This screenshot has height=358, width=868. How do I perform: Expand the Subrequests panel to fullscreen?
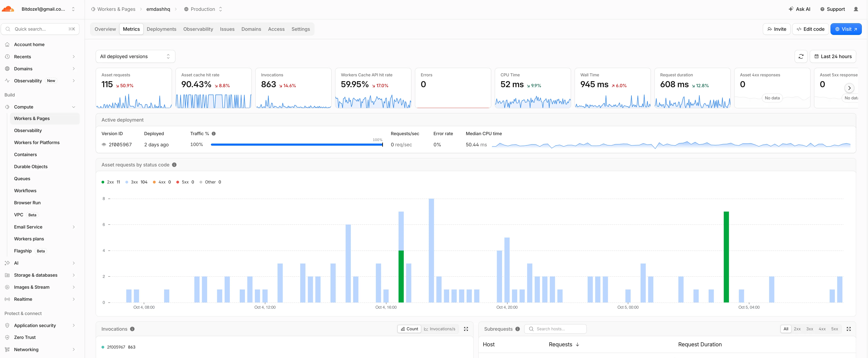click(x=849, y=329)
